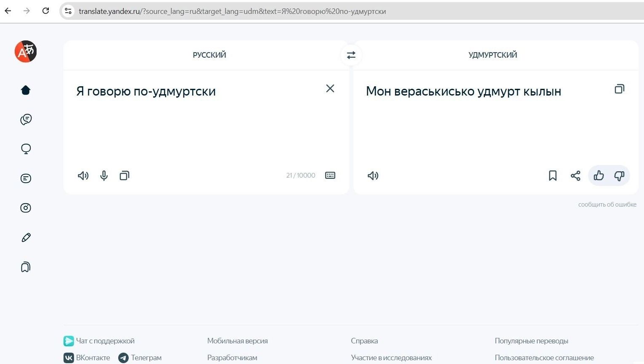This screenshot has height=364, width=644.
Task: Open image translation camera icon in sidebar
Action: pyautogui.click(x=26, y=208)
